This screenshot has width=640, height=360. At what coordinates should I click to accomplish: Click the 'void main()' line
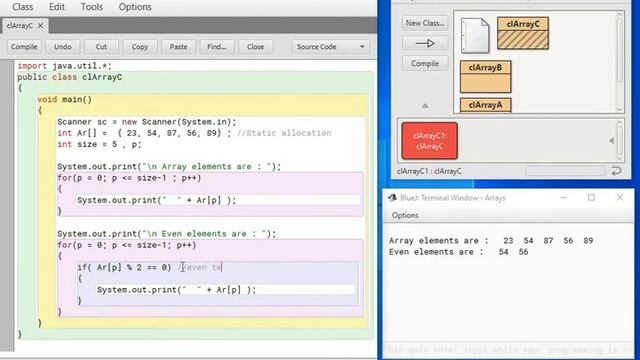pos(64,99)
